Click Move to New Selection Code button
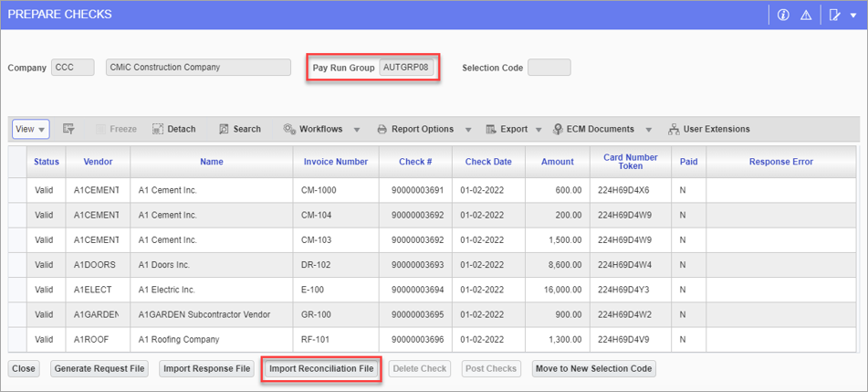Image resolution: width=868 pixels, height=392 pixels. 594,369
